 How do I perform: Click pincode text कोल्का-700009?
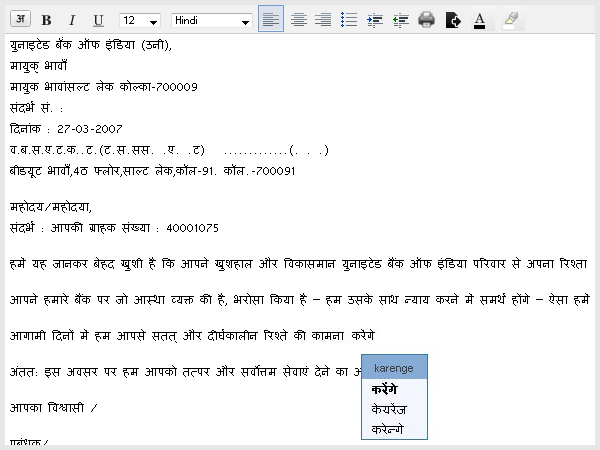click(158, 87)
